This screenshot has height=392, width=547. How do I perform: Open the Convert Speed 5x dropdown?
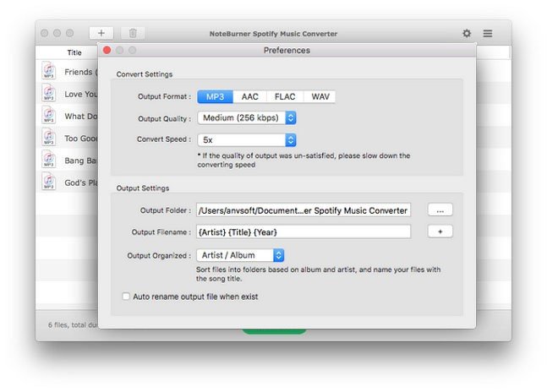247,139
